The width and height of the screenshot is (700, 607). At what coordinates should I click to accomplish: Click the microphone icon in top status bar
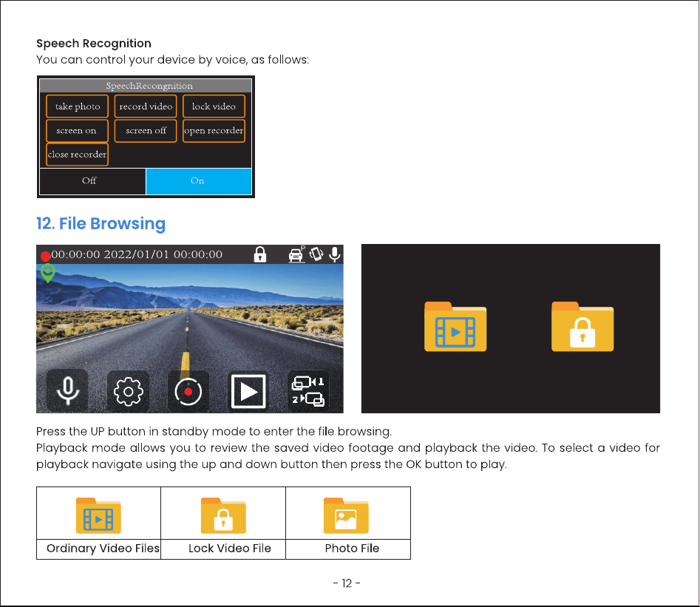pyautogui.click(x=335, y=254)
